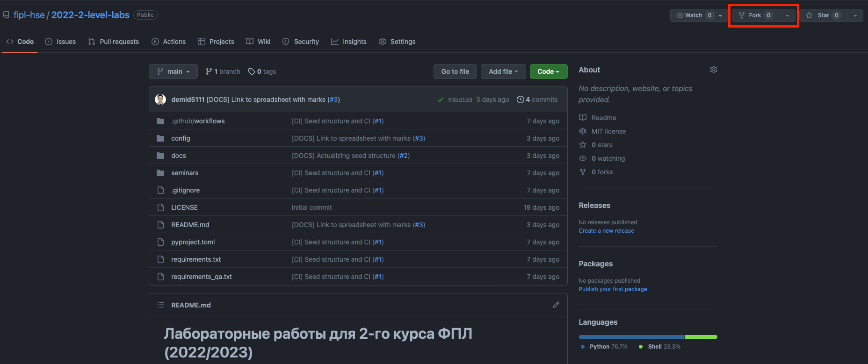
Task: Go to the Actions tab
Action: (169, 42)
